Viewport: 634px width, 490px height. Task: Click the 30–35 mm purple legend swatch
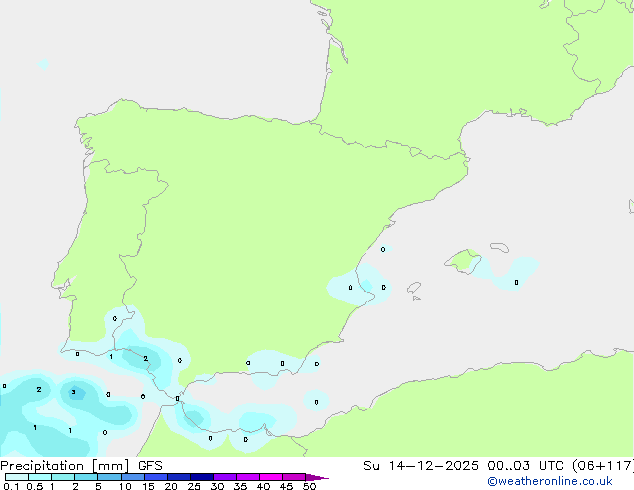coord(225,477)
